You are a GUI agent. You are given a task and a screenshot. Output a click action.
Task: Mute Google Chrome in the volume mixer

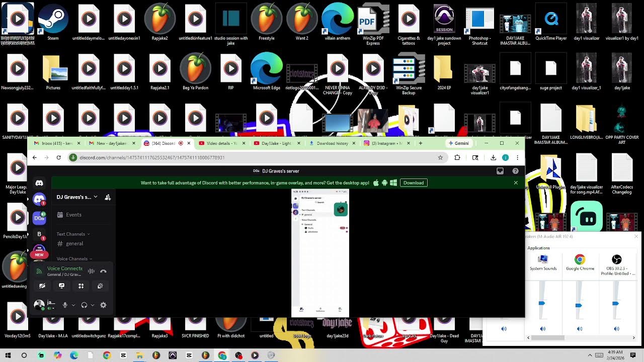coord(580,329)
